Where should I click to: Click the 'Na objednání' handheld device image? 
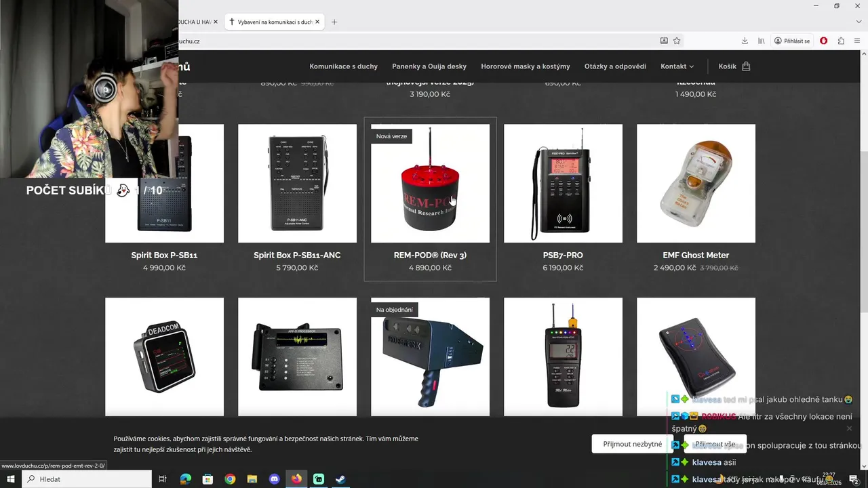tap(430, 357)
